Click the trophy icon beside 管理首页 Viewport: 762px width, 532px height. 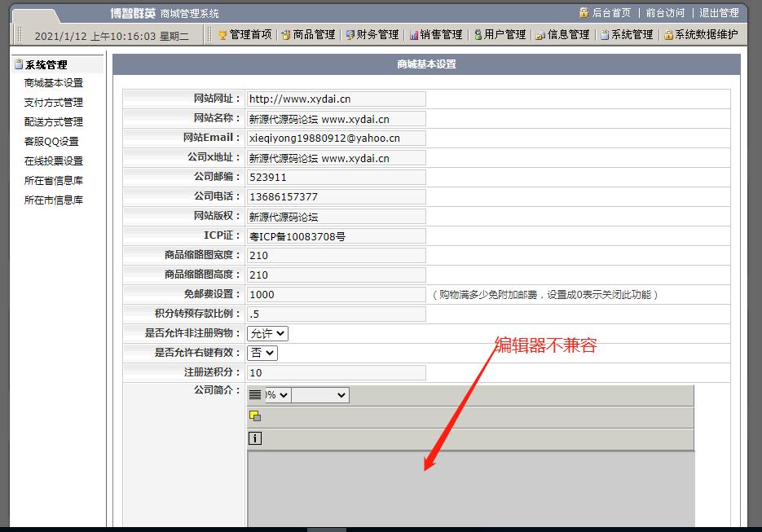222,35
